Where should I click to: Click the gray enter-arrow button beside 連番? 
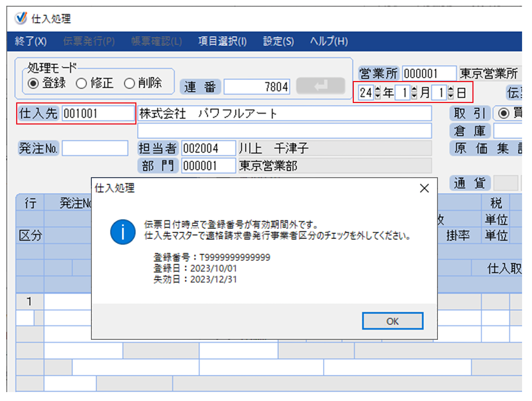coord(320,86)
